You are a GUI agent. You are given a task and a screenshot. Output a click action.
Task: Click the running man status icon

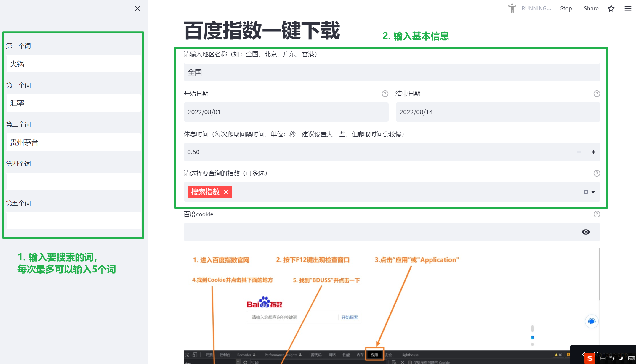pyautogui.click(x=512, y=8)
